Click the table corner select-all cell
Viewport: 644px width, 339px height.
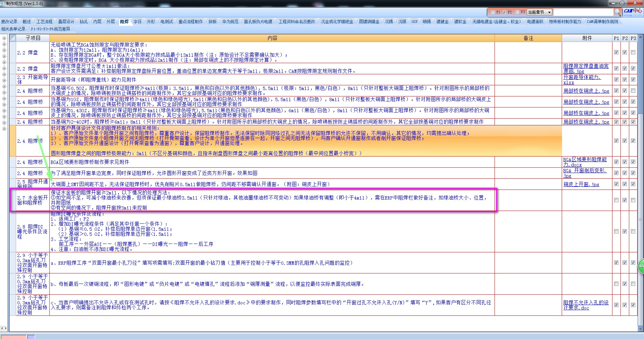pos(12,38)
